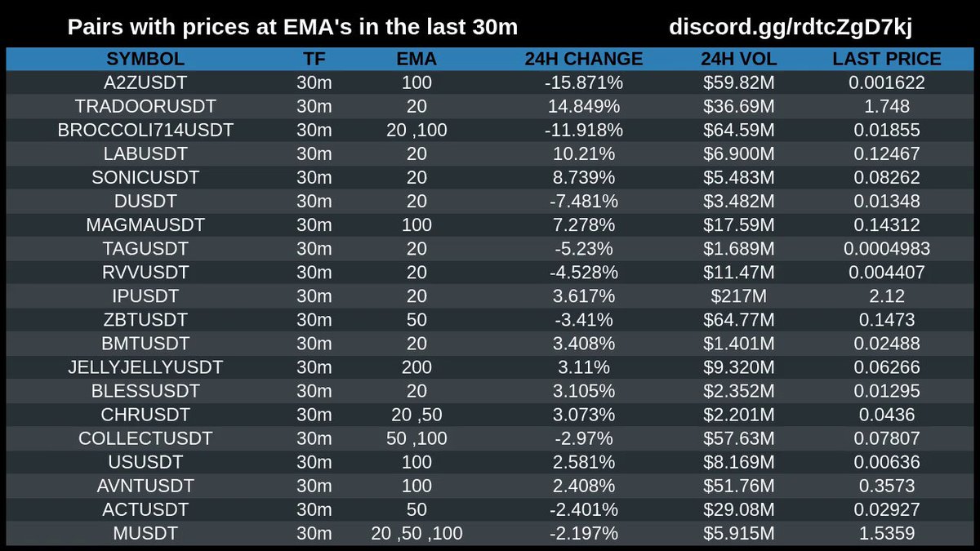Click the TF column header

tap(314, 59)
